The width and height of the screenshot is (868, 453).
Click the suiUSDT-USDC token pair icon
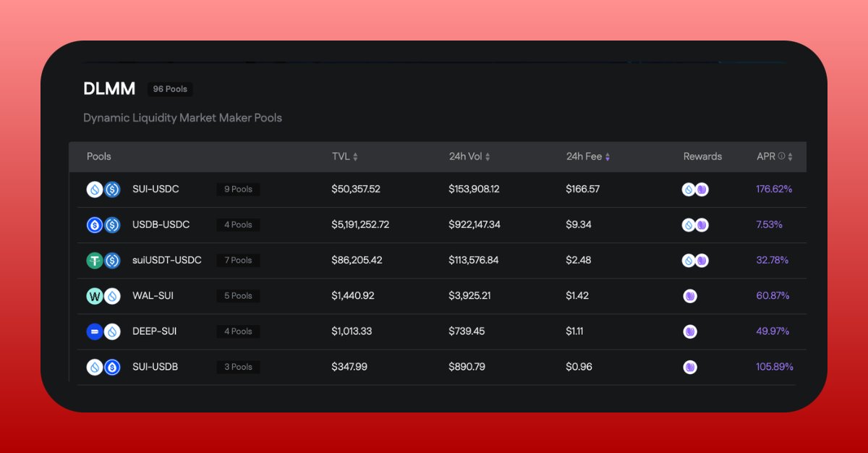pos(103,261)
